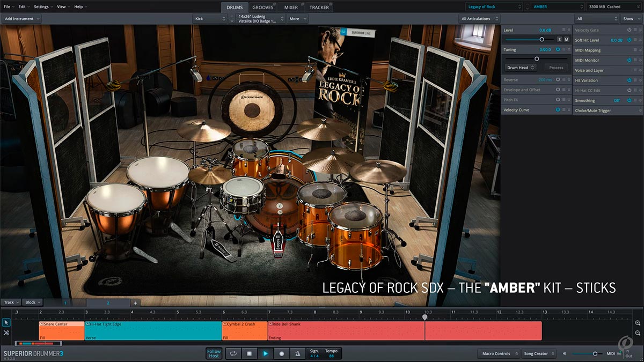
Task: Open the Edit menu
Action: 24,6
